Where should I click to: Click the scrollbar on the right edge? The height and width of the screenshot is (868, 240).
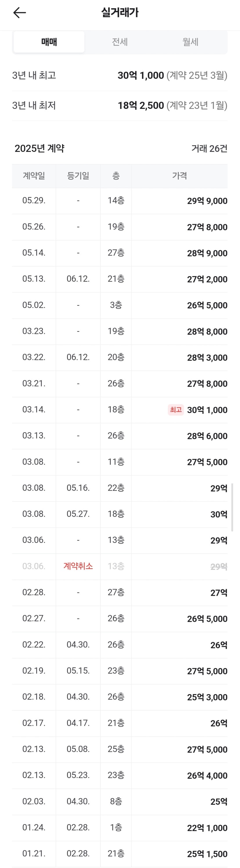(232, 507)
